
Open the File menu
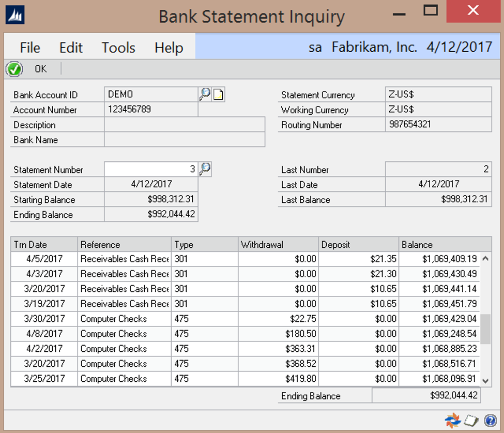pyautogui.click(x=30, y=48)
